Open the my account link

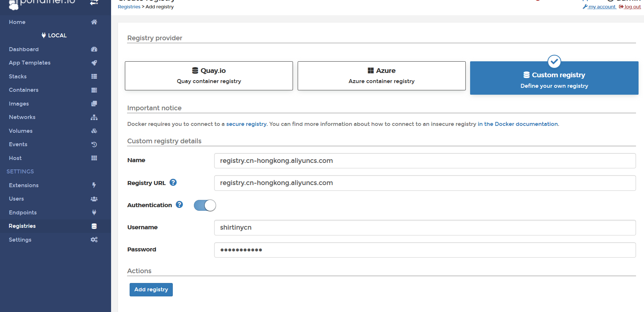click(x=599, y=7)
